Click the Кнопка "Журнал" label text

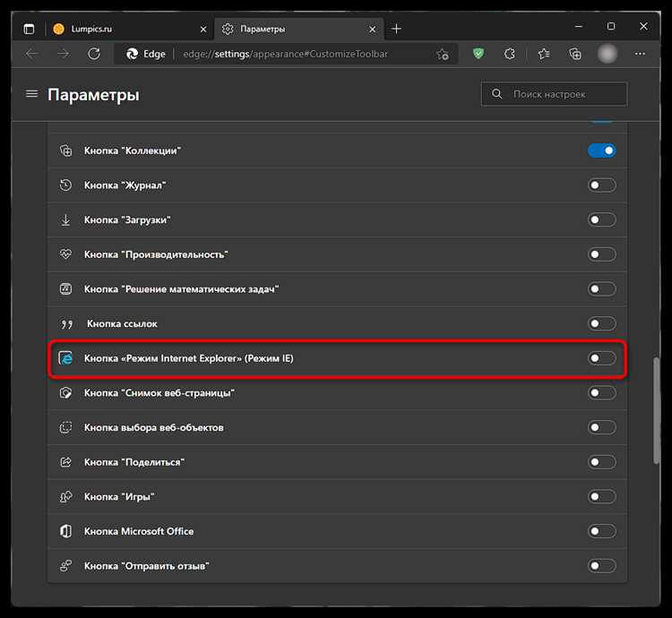125,185
